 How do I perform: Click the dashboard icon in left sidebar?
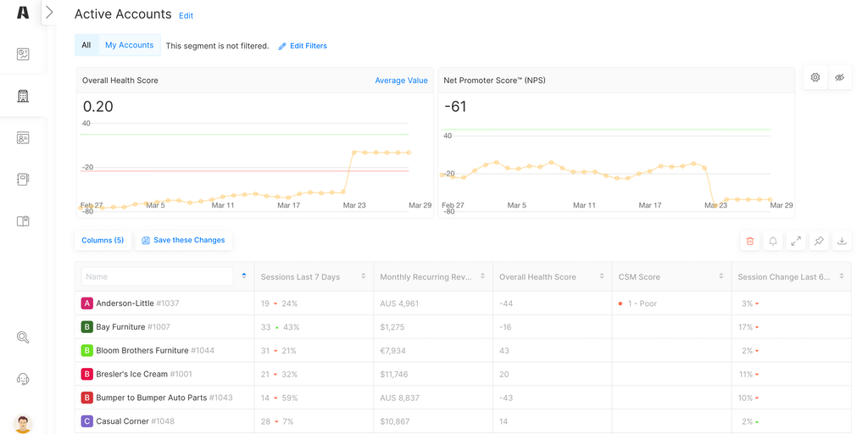(x=23, y=54)
